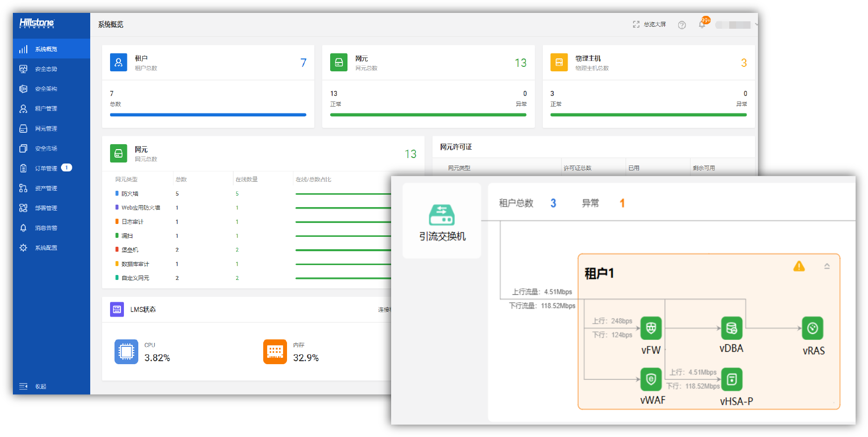Open the user account dropdown arrow
Screen dimensions: 868x437
pos(756,24)
